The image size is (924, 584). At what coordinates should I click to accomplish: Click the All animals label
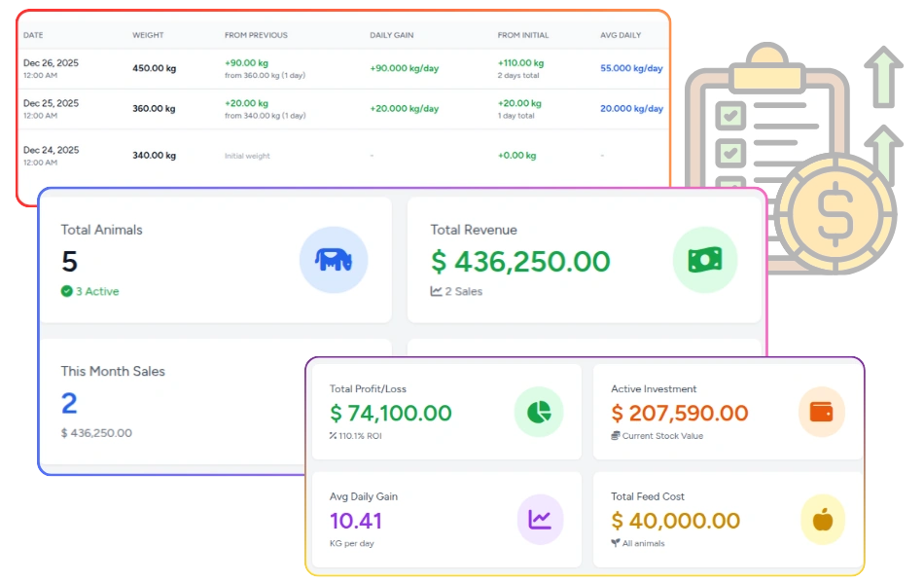tap(644, 543)
